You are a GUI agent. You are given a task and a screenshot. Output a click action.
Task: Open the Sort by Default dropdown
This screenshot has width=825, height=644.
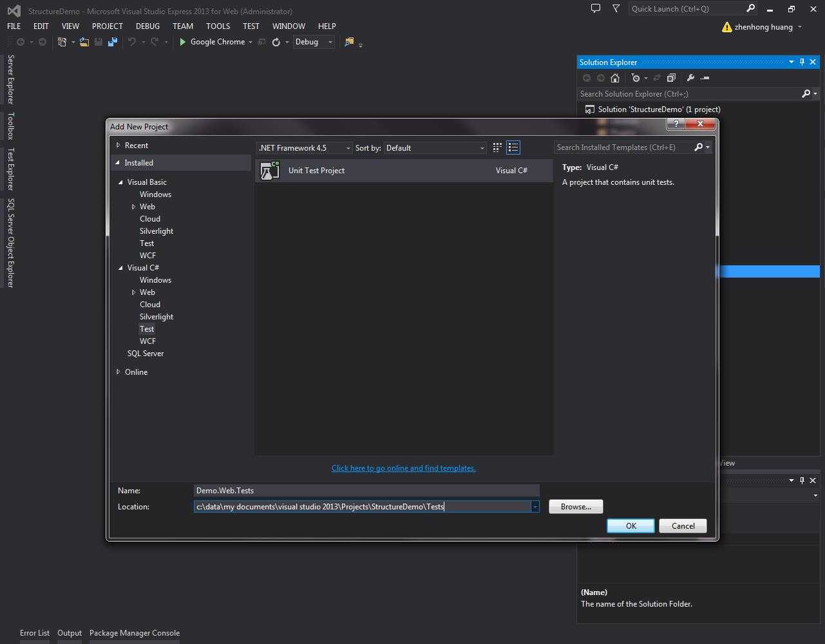click(x=435, y=148)
